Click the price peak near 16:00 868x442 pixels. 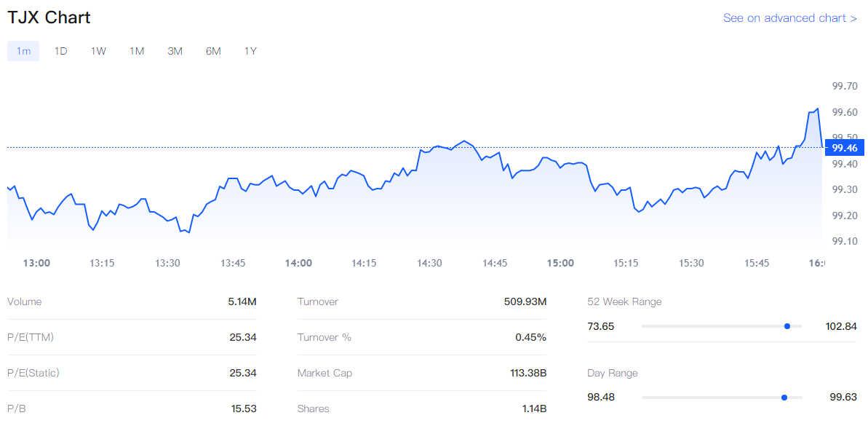(818, 109)
